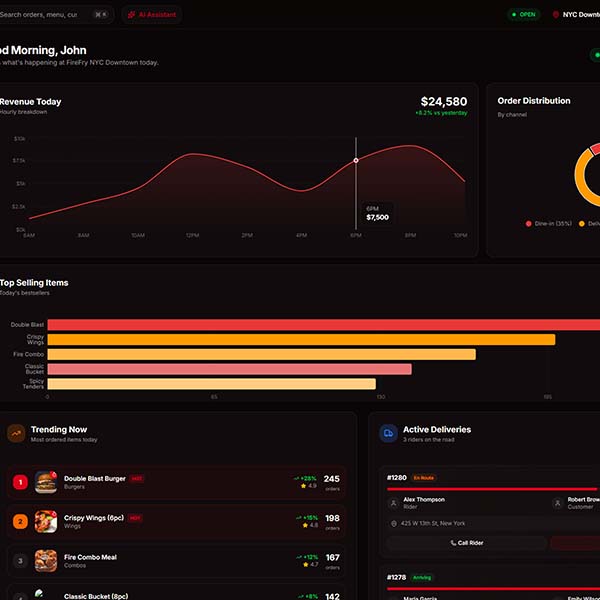Click the Crispy Wings (6pc) thumbnail
600x600 pixels.
(46, 522)
